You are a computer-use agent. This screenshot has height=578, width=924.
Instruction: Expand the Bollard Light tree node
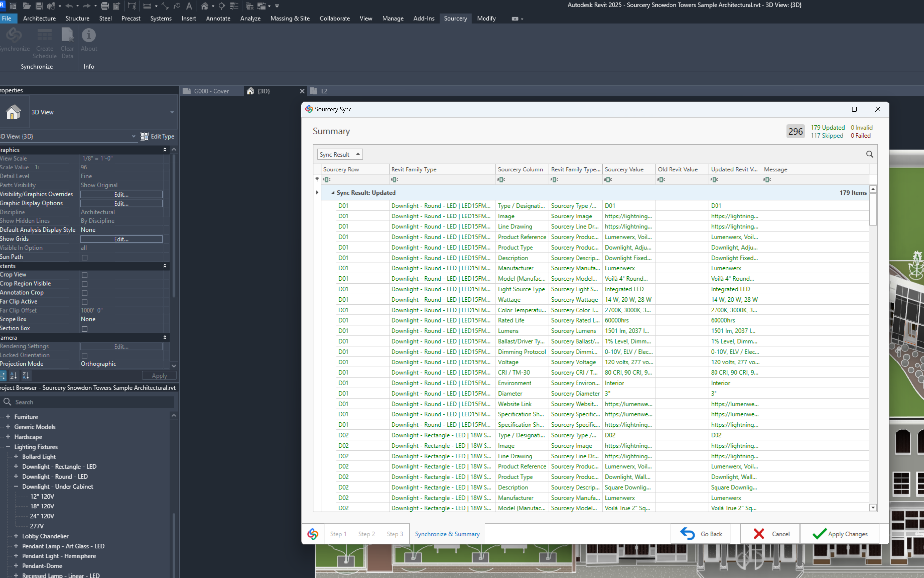click(16, 457)
